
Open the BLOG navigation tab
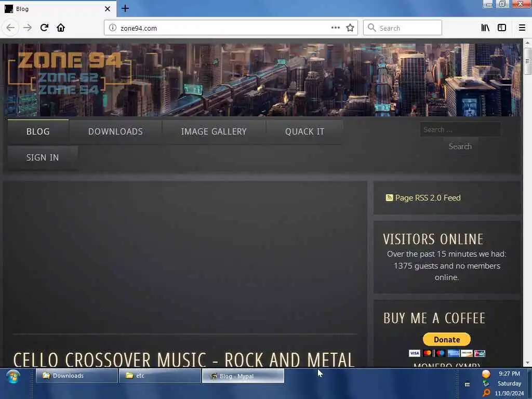point(38,131)
